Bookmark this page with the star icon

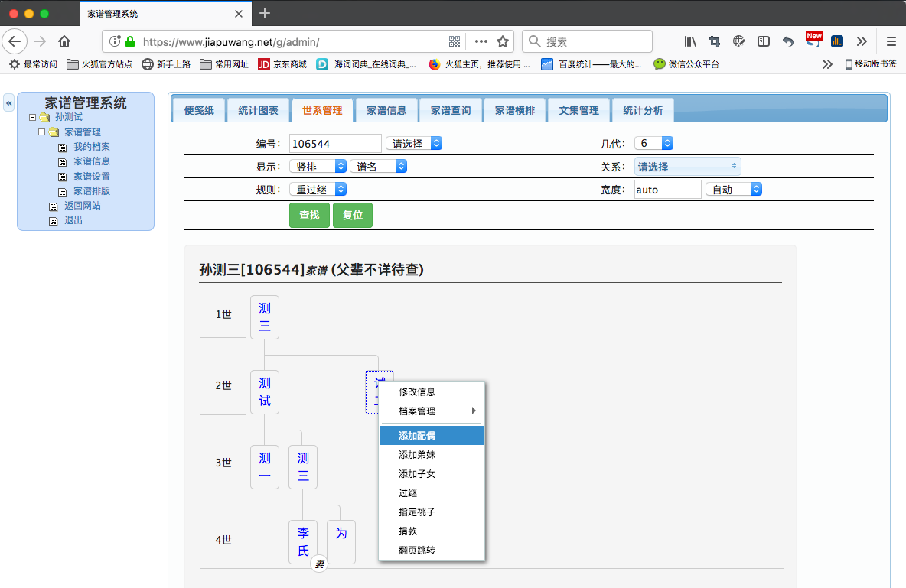[x=503, y=41]
